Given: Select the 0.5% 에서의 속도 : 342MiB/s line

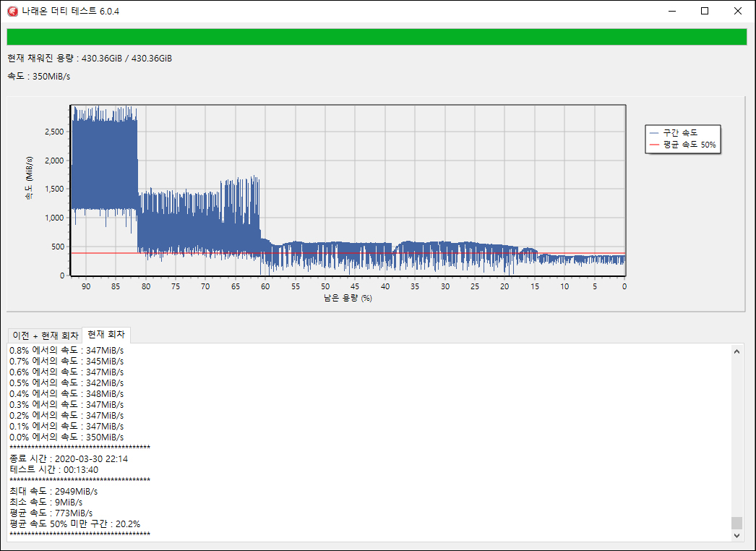Looking at the screenshot, I should point(66,383).
